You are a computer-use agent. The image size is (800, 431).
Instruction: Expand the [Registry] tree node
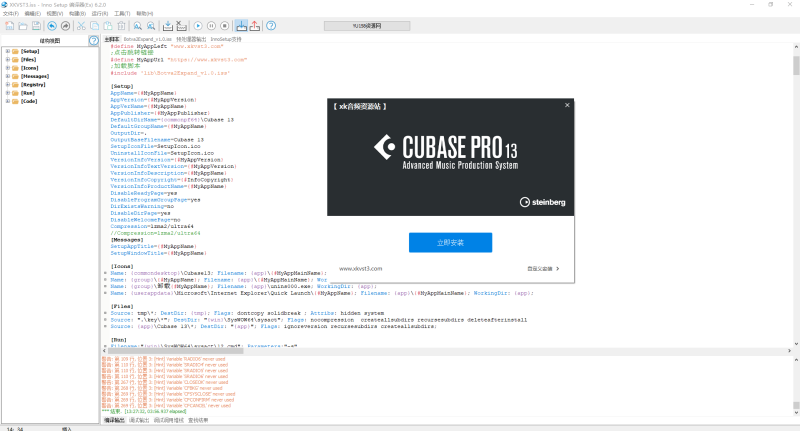(8, 84)
